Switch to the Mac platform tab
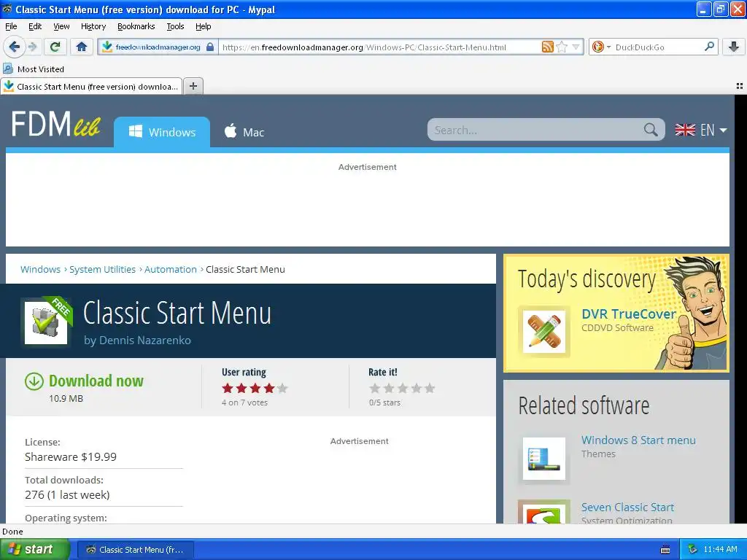 [x=244, y=132]
